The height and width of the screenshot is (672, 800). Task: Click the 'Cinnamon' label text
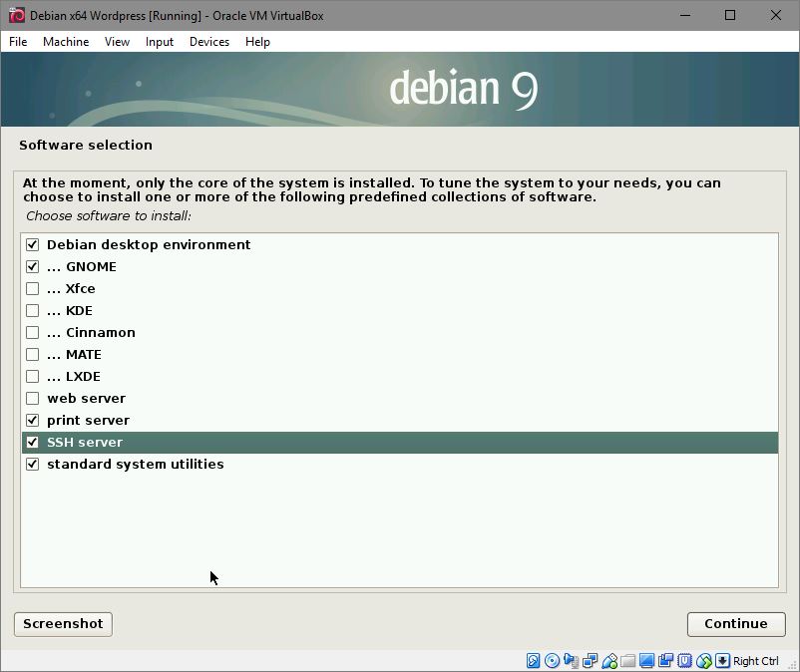coord(101,332)
